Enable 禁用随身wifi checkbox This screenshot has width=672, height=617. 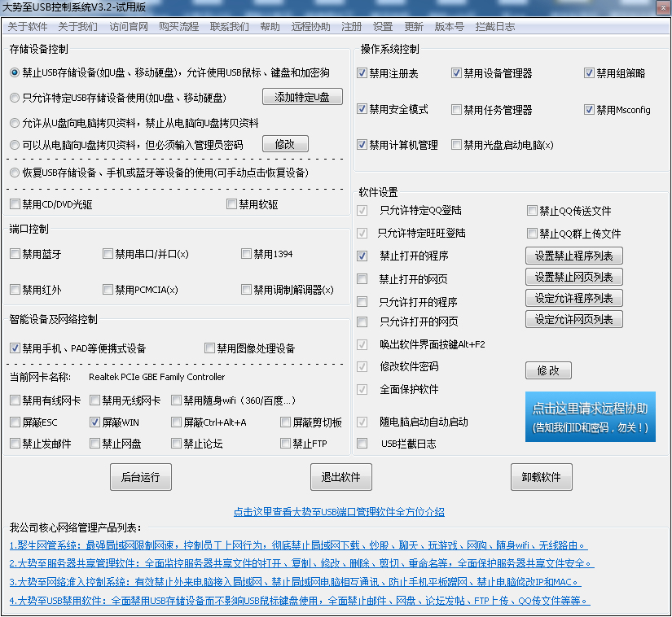pos(176,400)
